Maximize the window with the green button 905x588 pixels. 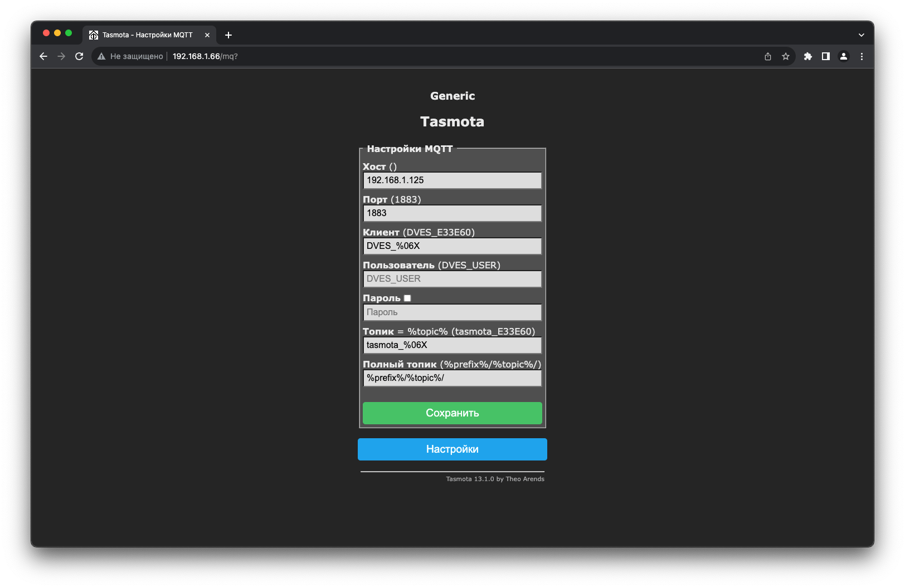pos(69,33)
